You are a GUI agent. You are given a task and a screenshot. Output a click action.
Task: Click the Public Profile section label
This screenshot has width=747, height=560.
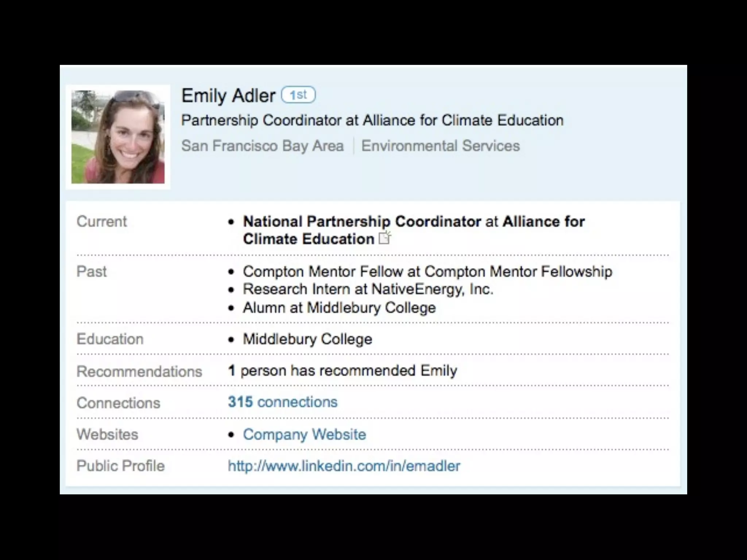tap(121, 466)
